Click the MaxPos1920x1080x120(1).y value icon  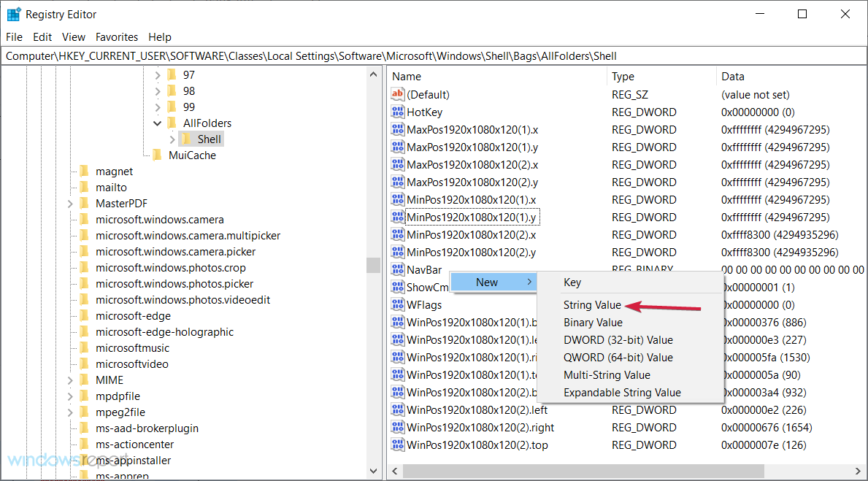[397, 147]
